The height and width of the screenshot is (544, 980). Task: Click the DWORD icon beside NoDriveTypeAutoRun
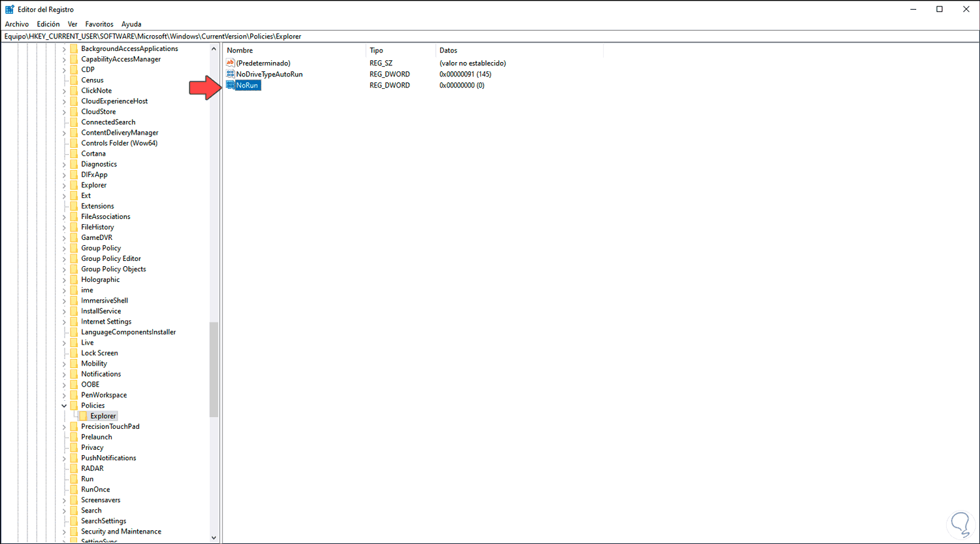[x=230, y=74]
